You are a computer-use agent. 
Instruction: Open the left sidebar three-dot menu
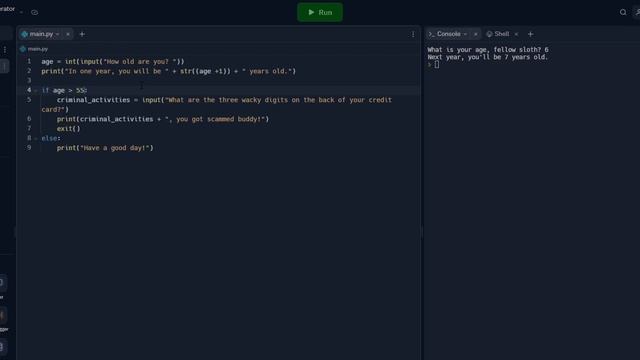tap(4, 49)
